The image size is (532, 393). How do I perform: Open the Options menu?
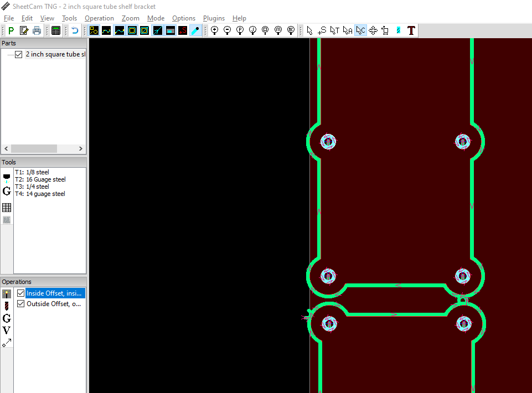coord(184,18)
